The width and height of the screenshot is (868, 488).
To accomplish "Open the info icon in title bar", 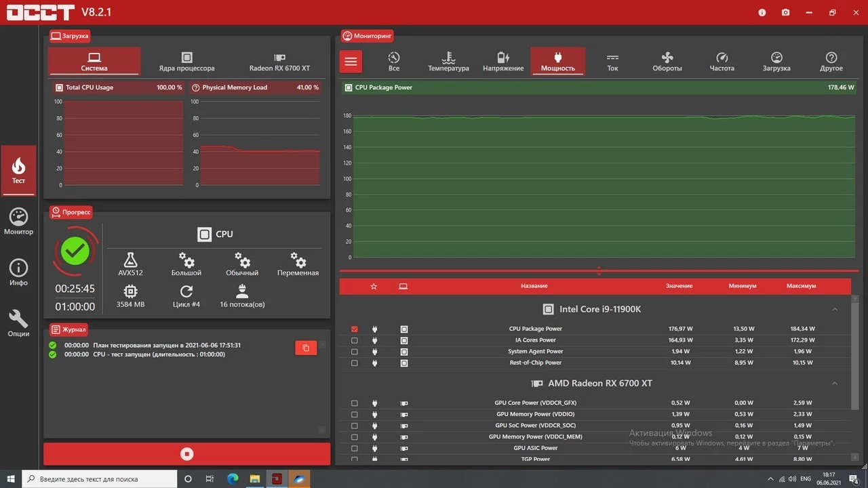I will (x=762, y=12).
